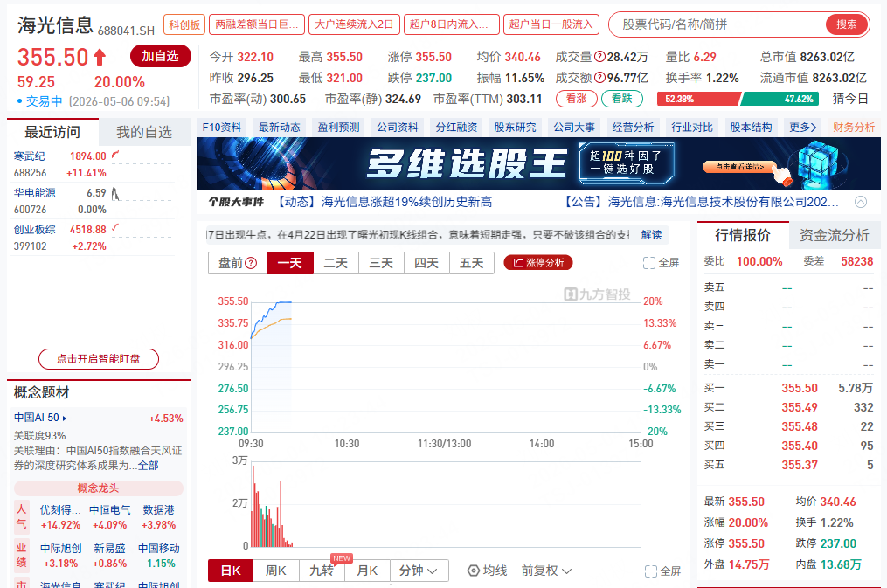Viewport: 887px width, 588px height.
Task: Click the fullscreen icon beside 涨停分析
Action: [x=648, y=263]
